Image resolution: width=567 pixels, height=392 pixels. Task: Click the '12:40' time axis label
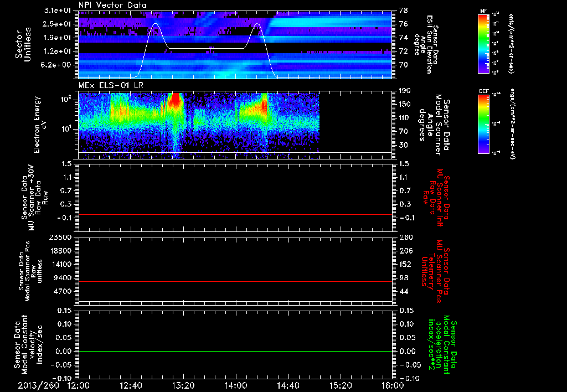(x=131, y=385)
